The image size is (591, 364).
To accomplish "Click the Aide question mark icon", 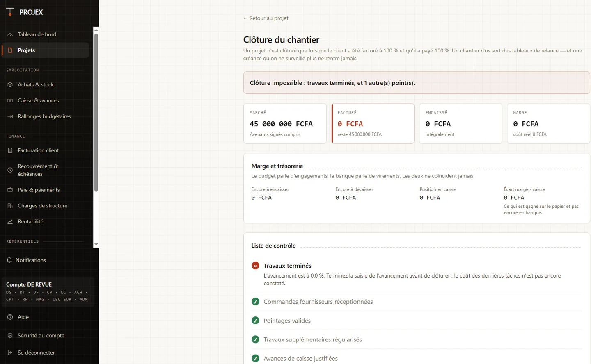I will [x=10, y=317].
